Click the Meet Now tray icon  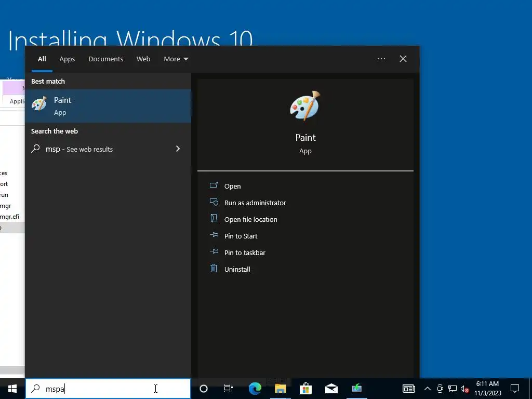440,389
